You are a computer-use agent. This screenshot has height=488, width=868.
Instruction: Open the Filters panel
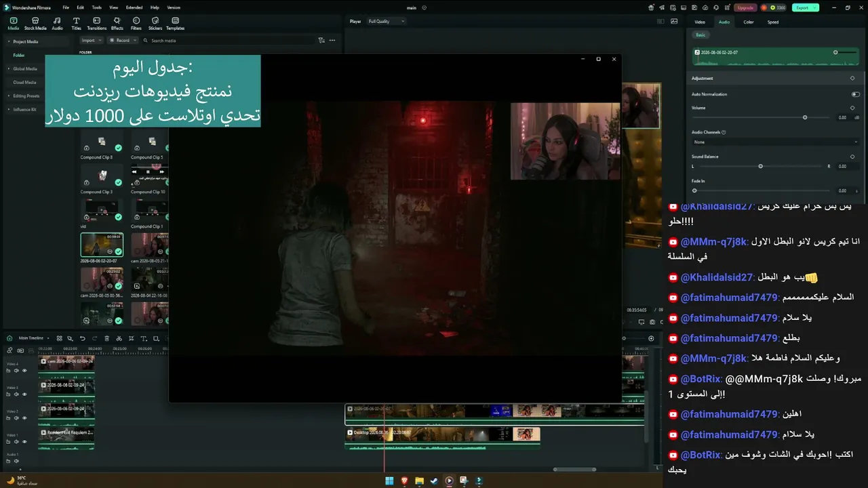point(136,24)
